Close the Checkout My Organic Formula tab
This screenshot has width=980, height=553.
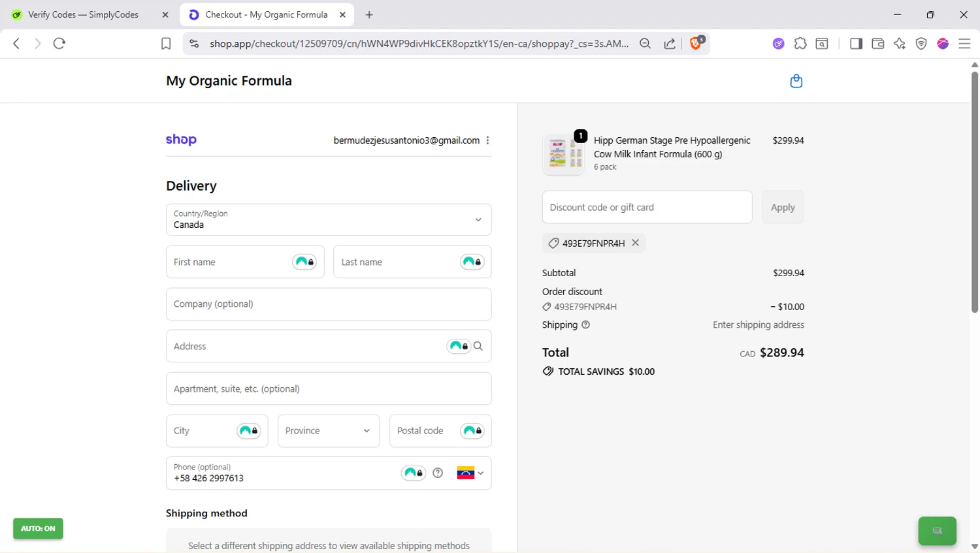(342, 14)
